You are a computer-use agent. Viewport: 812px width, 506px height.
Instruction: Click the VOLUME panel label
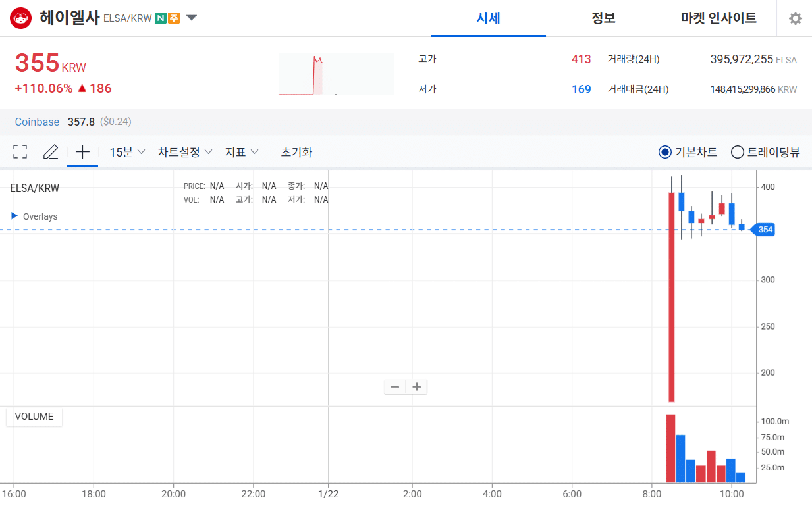34,416
